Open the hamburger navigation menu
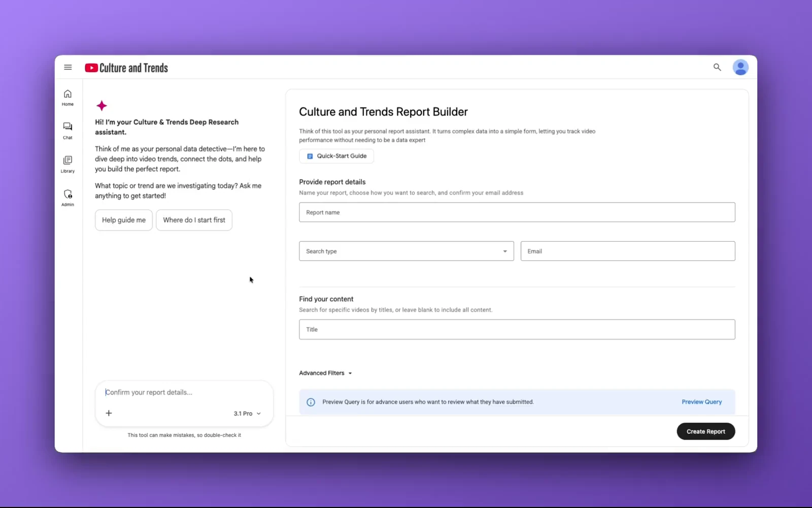The image size is (812, 508). coord(67,67)
